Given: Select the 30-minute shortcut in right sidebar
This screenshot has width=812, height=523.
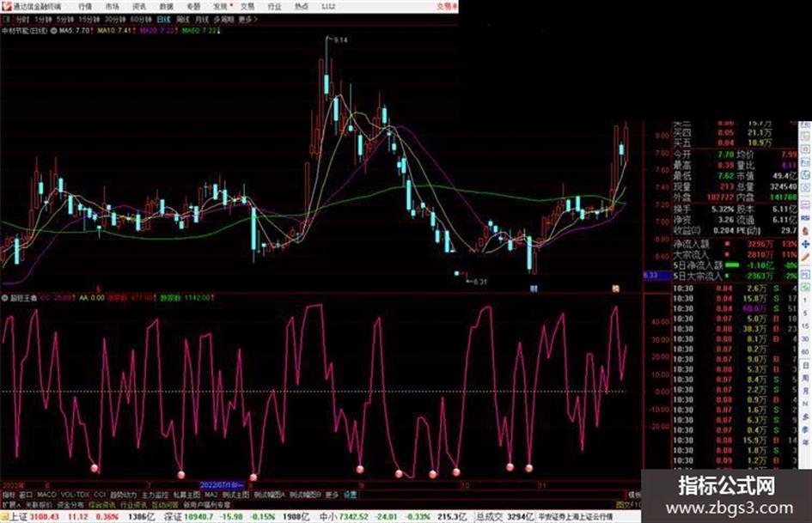Looking at the screenshot, I should (805, 339).
